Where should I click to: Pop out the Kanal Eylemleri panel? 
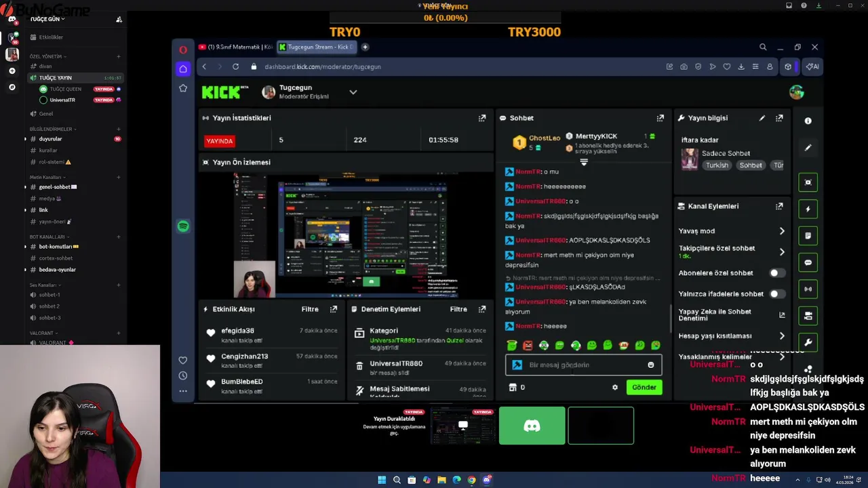pos(779,206)
